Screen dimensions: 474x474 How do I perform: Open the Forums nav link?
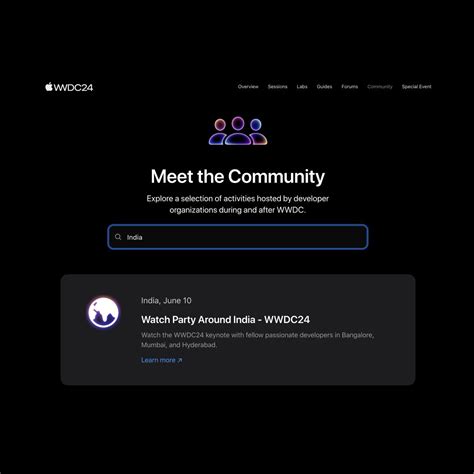tap(349, 87)
